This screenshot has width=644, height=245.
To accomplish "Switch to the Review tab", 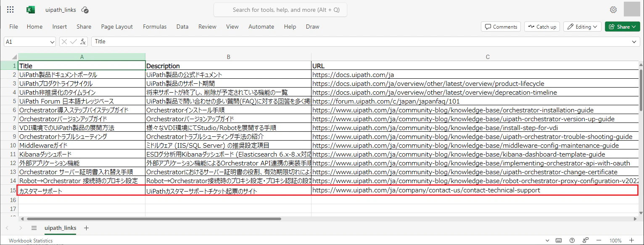I will (207, 27).
